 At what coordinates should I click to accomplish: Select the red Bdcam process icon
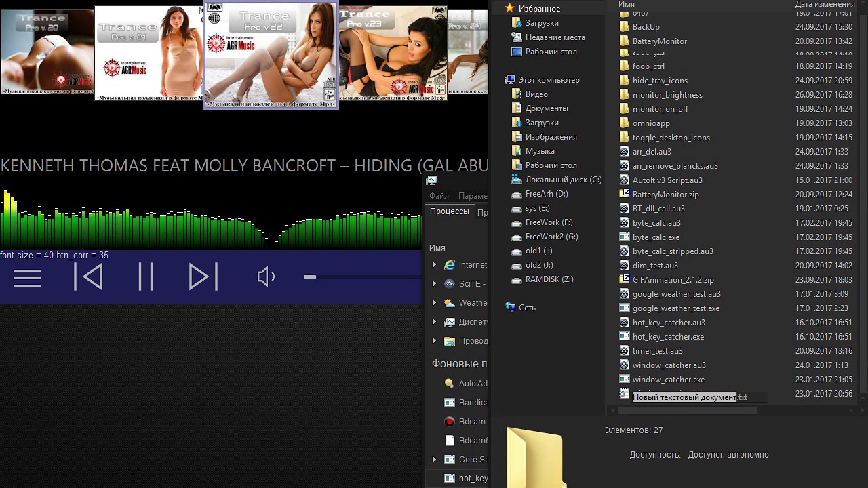tap(449, 421)
